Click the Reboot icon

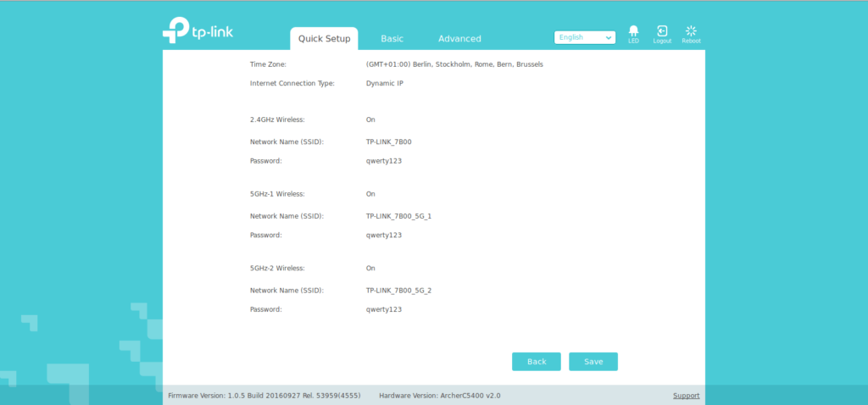click(691, 32)
